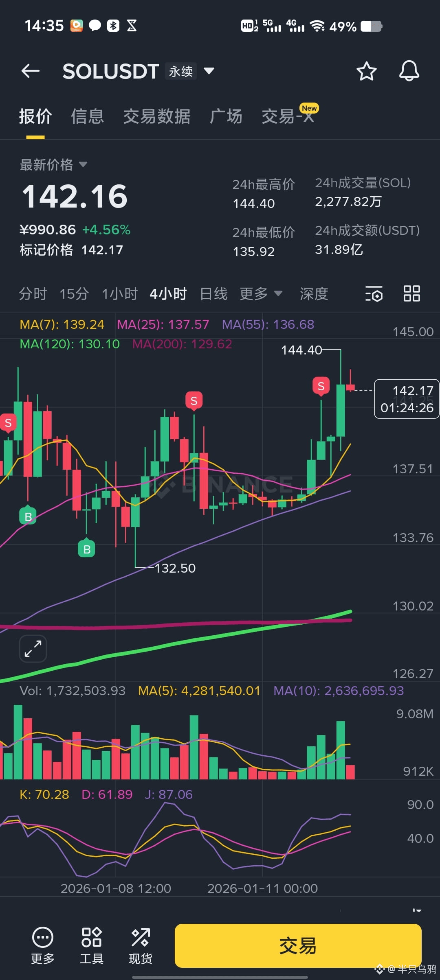Tap the date label 2026-01-11 00:00
Viewport: 440px width, 980px height.
point(262,888)
